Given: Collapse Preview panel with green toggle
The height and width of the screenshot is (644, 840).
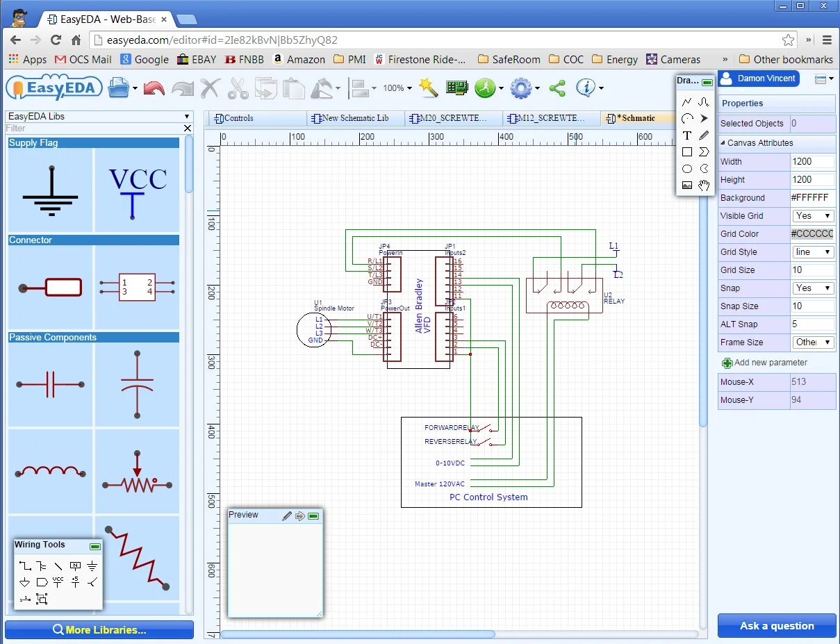Looking at the screenshot, I should tap(313, 516).
